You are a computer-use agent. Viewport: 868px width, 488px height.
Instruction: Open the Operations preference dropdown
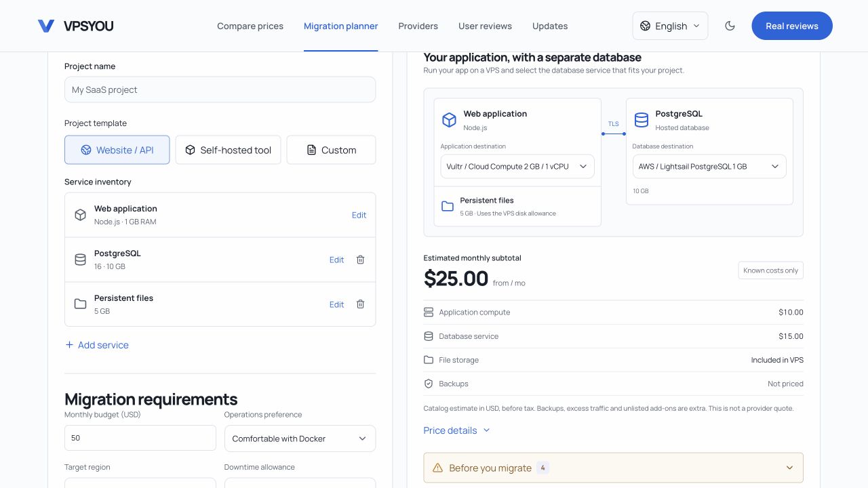tap(300, 439)
